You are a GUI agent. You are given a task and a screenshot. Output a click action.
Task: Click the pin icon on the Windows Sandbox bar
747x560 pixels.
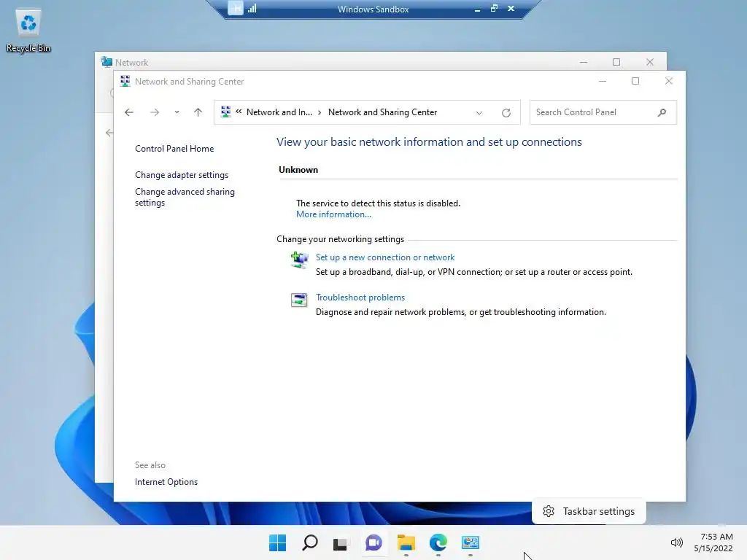pos(236,8)
